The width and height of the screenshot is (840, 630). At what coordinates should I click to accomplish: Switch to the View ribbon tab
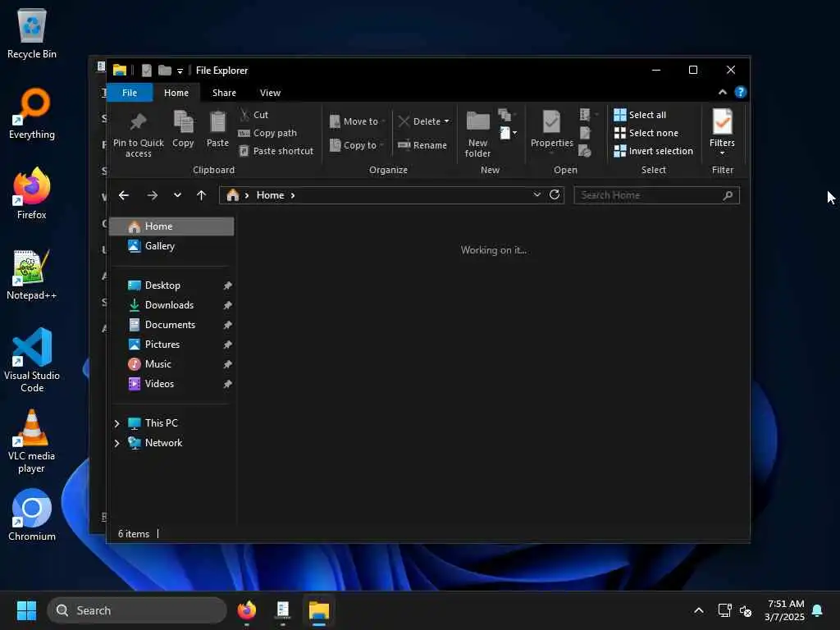pyautogui.click(x=270, y=93)
